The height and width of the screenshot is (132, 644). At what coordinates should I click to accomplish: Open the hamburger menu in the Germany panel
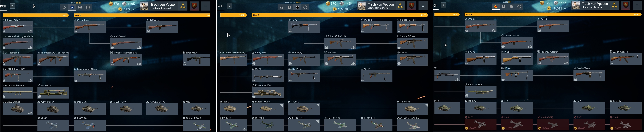coord(423,6)
